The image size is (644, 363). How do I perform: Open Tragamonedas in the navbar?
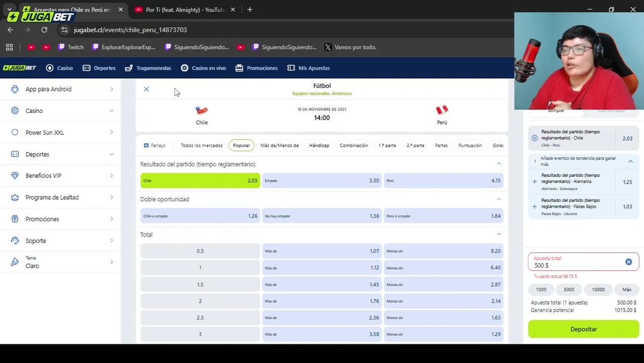148,68
